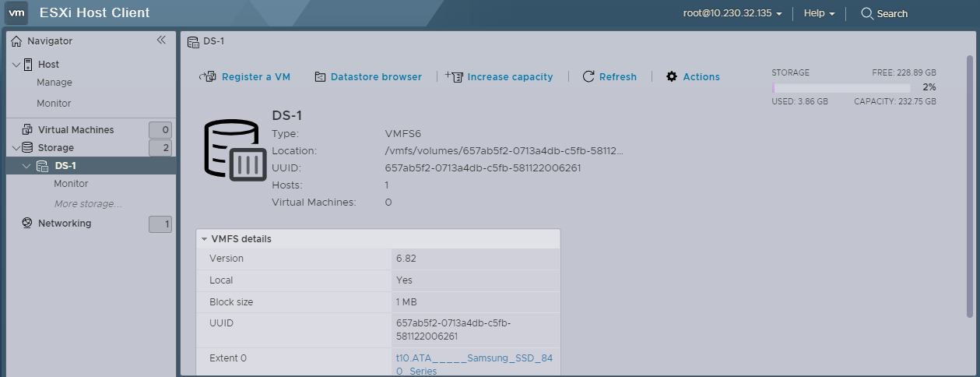Click the Search magnifier icon
This screenshot has width=980, height=377.
click(866, 13)
